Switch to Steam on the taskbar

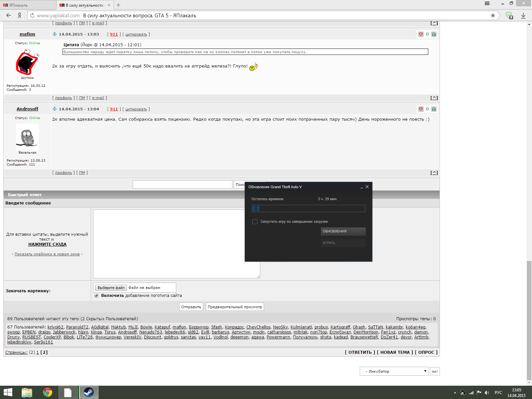(x=89, y=393)
